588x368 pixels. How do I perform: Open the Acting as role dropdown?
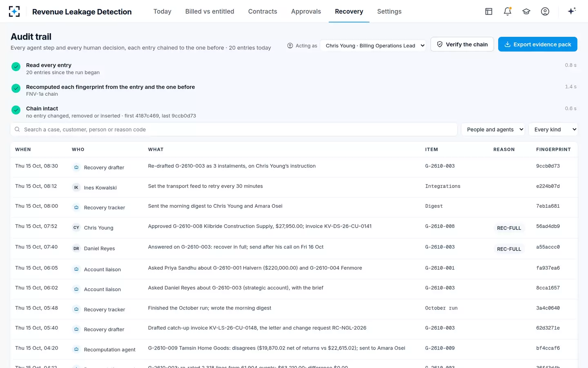(x=373, y=46)
